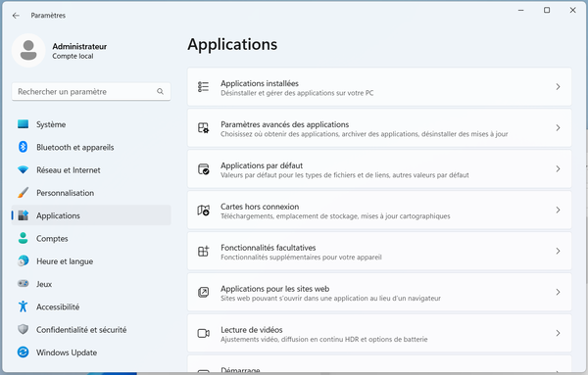This screenshot has height=375, width=588.
Task: Click the Comptes person icon
Action: [23, 238]
